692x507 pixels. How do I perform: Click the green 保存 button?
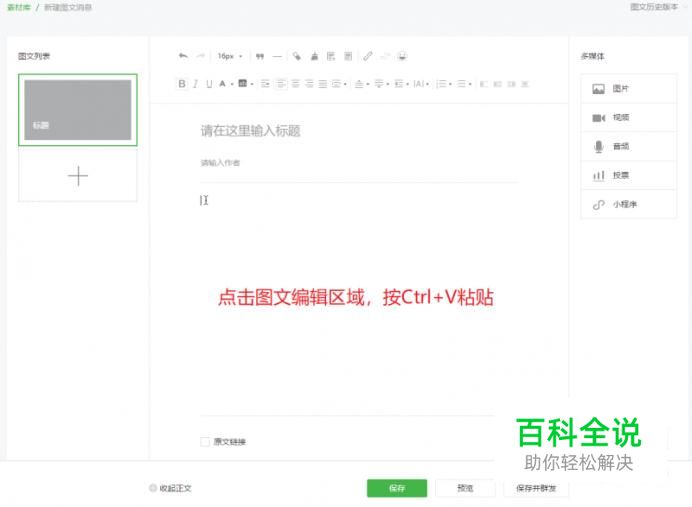[397, 488]
